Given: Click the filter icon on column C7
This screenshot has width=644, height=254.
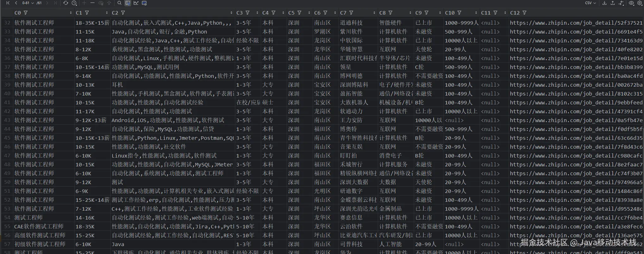Looking at the screenshot, I should tap(351, 13).
